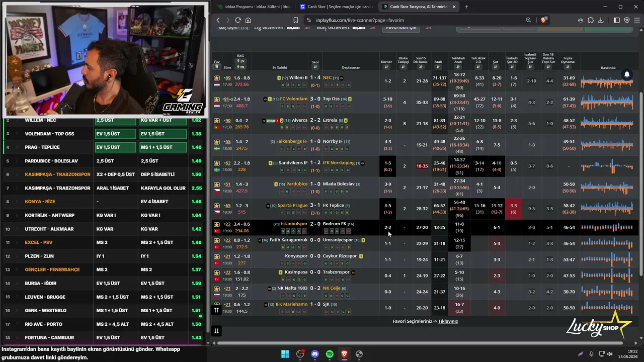Image resolution: width=644 pixels, height=362 pixels.
Task: Click the trash icon under Fav header
Action: coord(217,66)
